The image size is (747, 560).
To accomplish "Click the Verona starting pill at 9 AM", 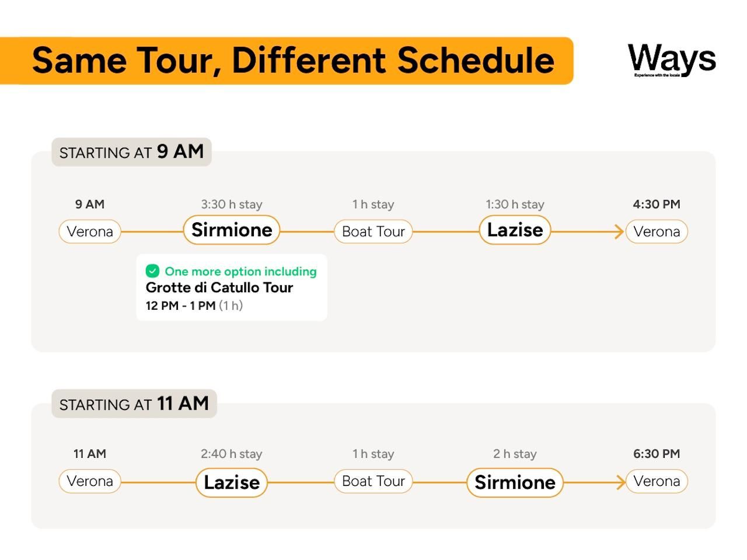I will (90, 232).
